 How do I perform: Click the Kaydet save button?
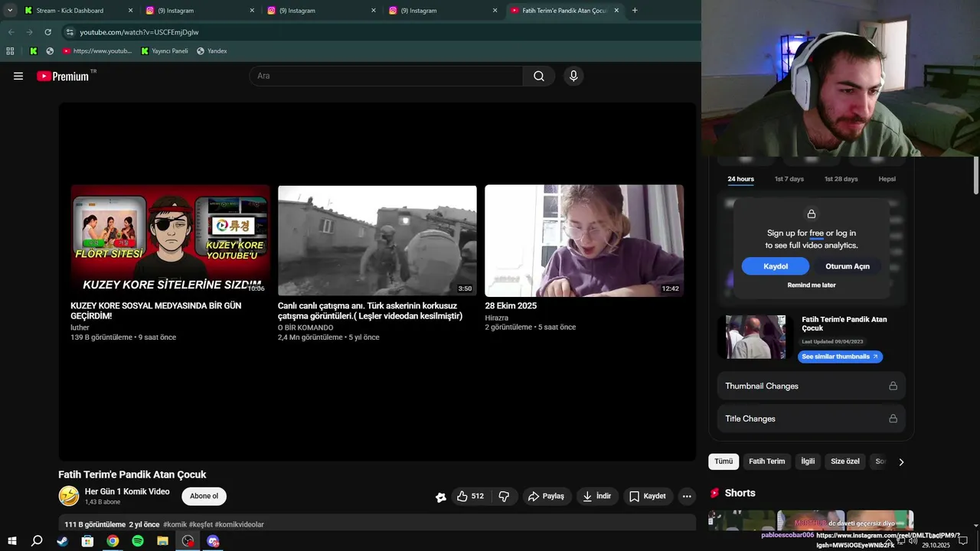[648, 496]
